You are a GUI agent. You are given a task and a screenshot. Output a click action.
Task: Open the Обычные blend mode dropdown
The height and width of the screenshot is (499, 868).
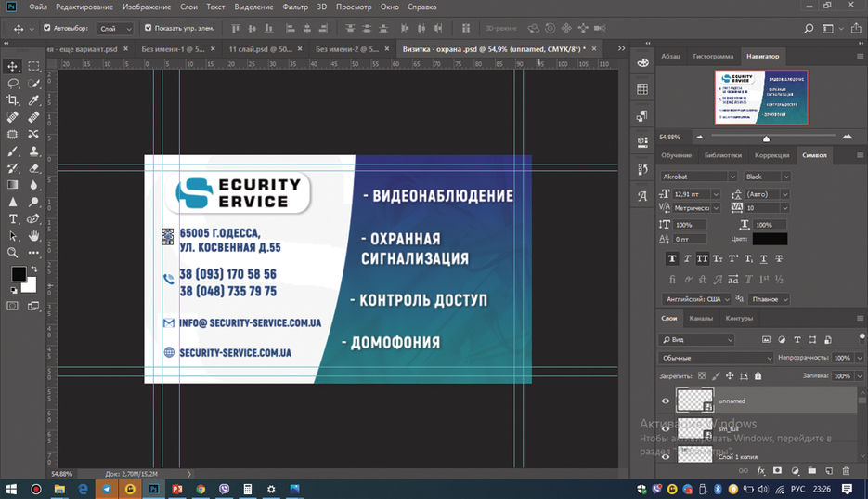click(715, 358)
